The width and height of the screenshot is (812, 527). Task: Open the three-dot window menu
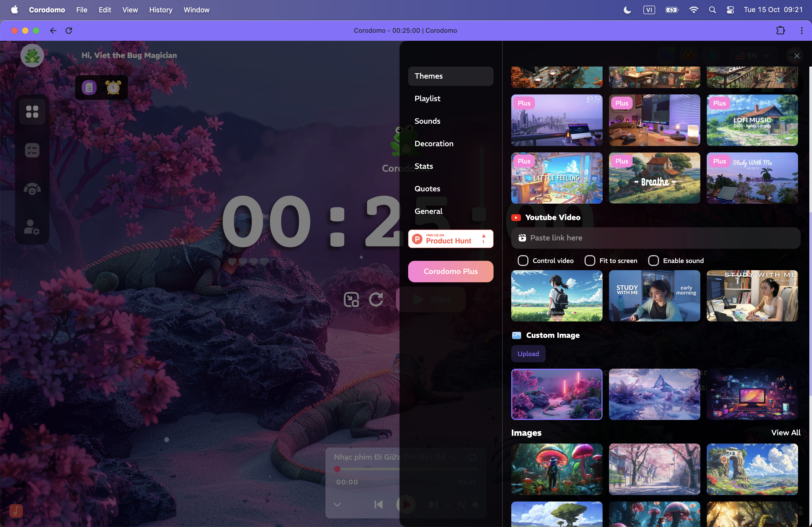[x=802, y=31]
